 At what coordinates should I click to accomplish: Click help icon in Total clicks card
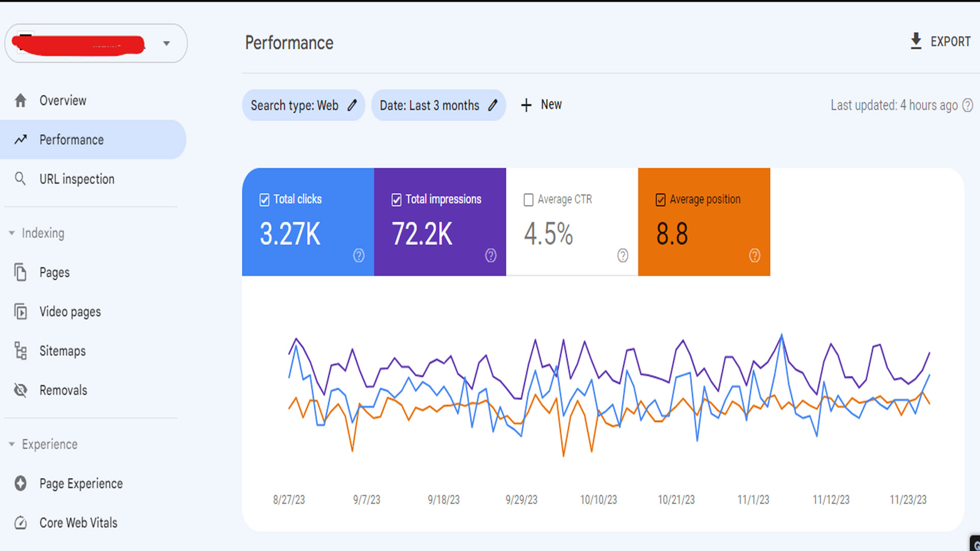(x=359, y=255)
